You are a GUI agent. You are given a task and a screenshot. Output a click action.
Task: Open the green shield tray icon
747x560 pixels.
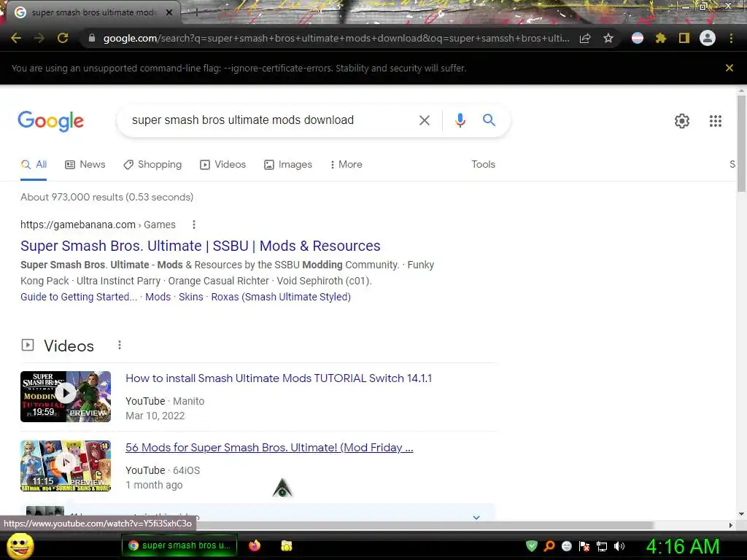pos(531,546)
